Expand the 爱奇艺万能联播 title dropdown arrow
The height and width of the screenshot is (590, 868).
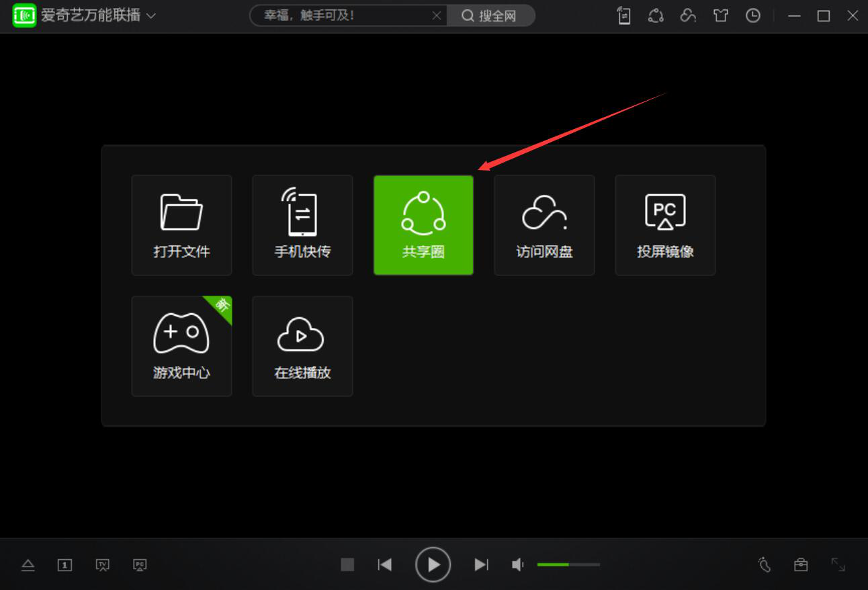click(150, 15)
